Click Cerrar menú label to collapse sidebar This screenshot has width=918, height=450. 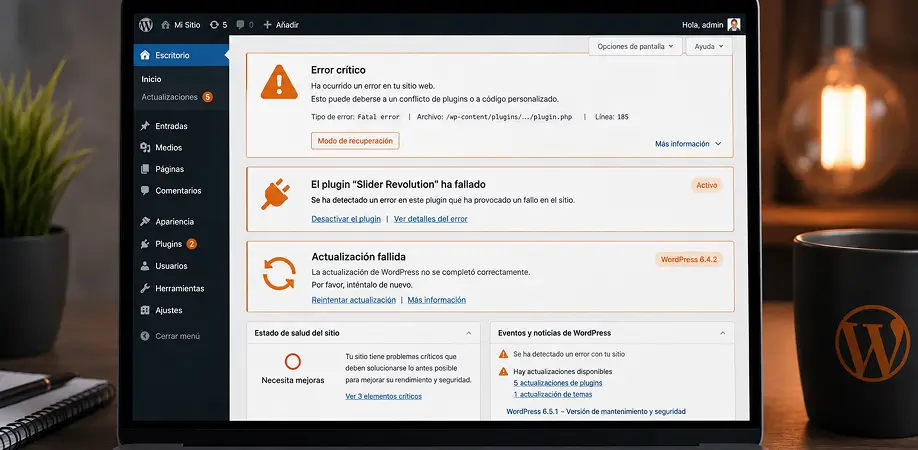[x=177, y=336]
